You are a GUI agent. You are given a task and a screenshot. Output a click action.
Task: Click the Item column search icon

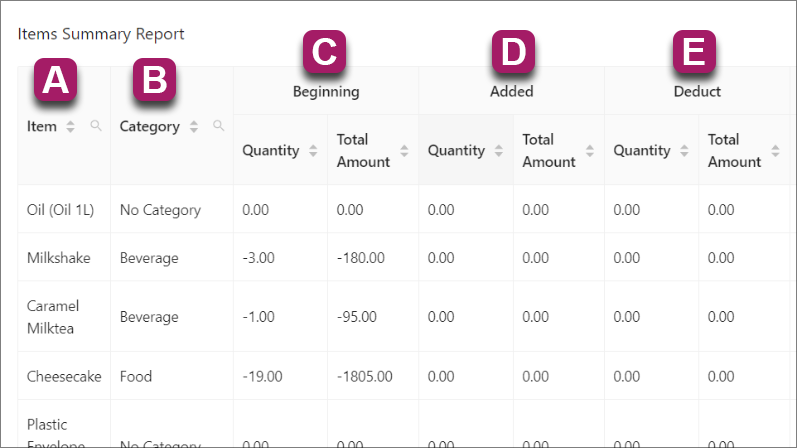[x=96, y=127]
